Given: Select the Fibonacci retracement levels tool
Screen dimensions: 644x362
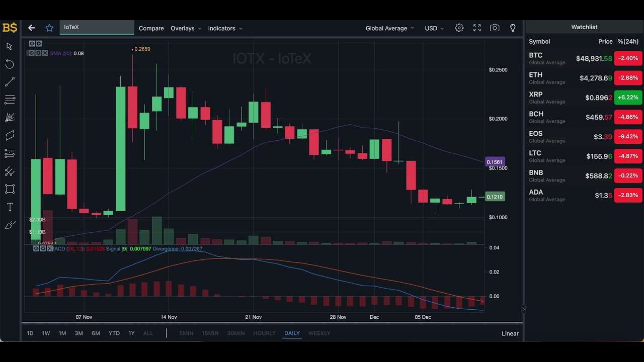Looking at the screenshot, I should coord(10,153).
